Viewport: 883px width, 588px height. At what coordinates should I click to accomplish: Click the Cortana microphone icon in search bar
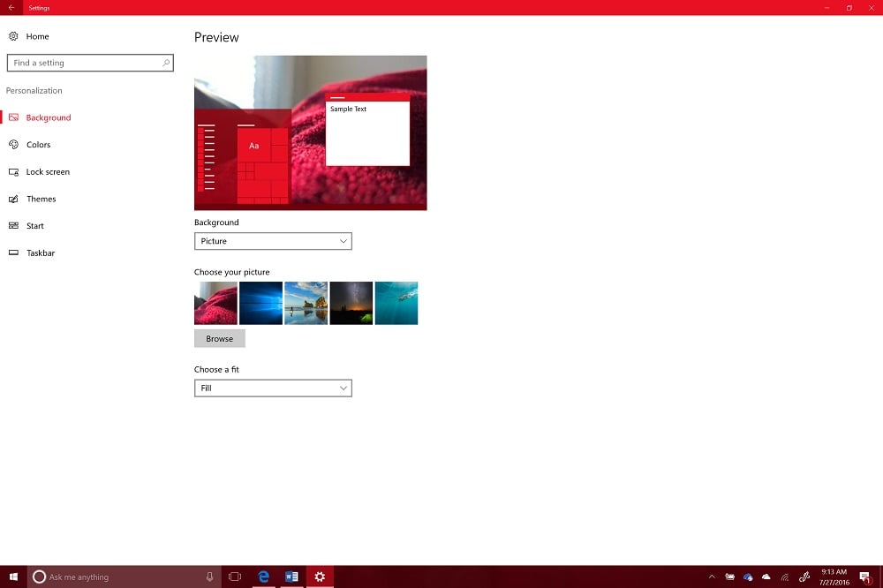point(208,576)
